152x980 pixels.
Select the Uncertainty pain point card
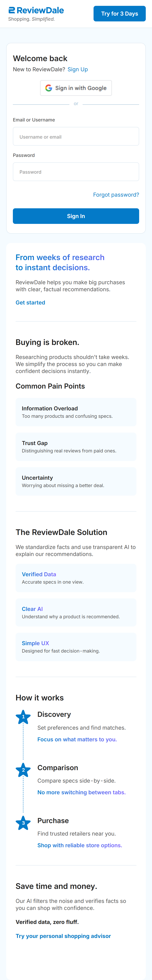point(76,481)
